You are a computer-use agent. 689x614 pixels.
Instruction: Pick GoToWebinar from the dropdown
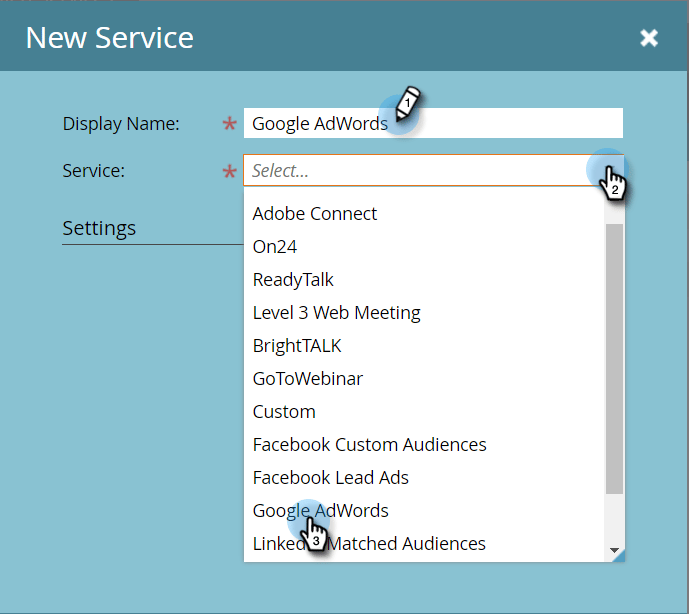(x=424, y=378)
